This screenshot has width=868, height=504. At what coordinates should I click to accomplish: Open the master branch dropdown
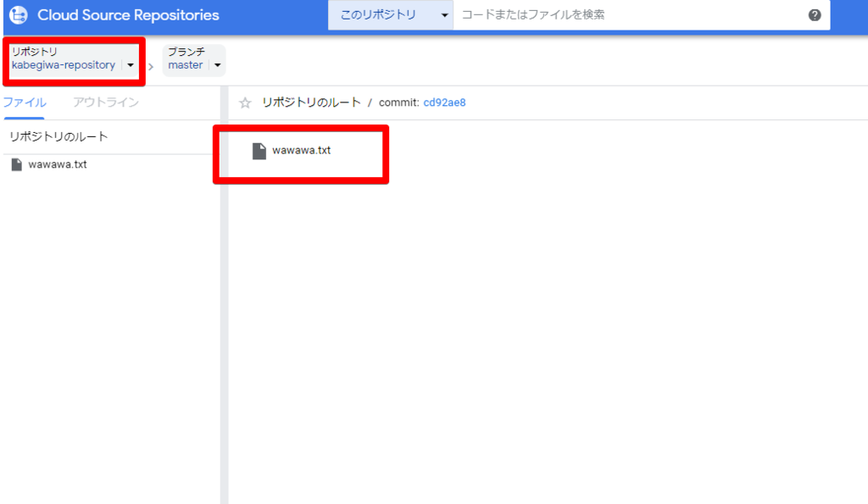point(216,64)
